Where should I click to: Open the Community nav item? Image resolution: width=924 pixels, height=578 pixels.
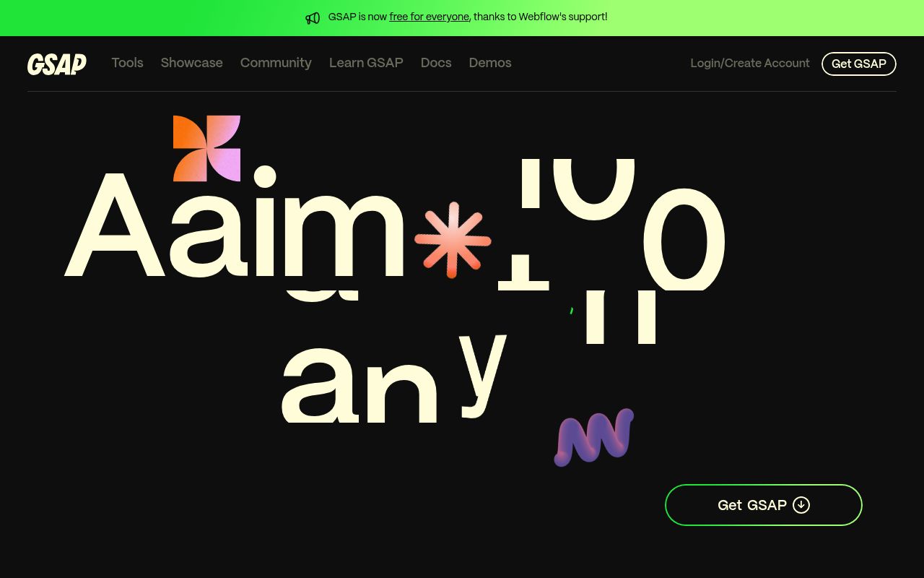coord(276,63)
